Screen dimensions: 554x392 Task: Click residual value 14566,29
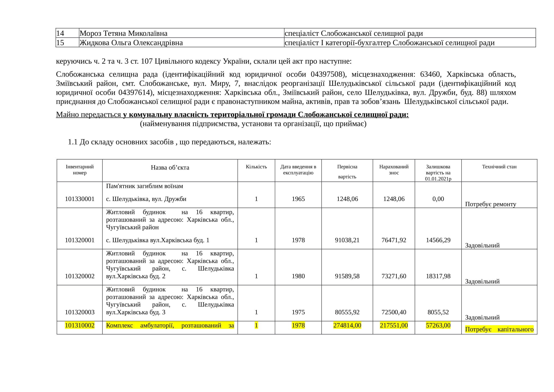pyautogui.click(x=438, y=240)
